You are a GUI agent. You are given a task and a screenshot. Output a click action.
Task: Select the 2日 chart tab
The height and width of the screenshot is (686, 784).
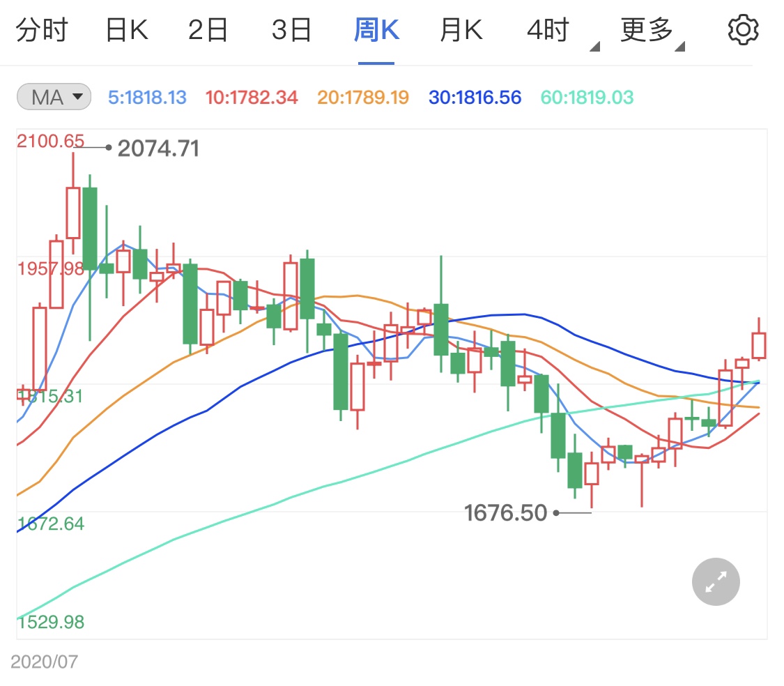pos(208,30)
